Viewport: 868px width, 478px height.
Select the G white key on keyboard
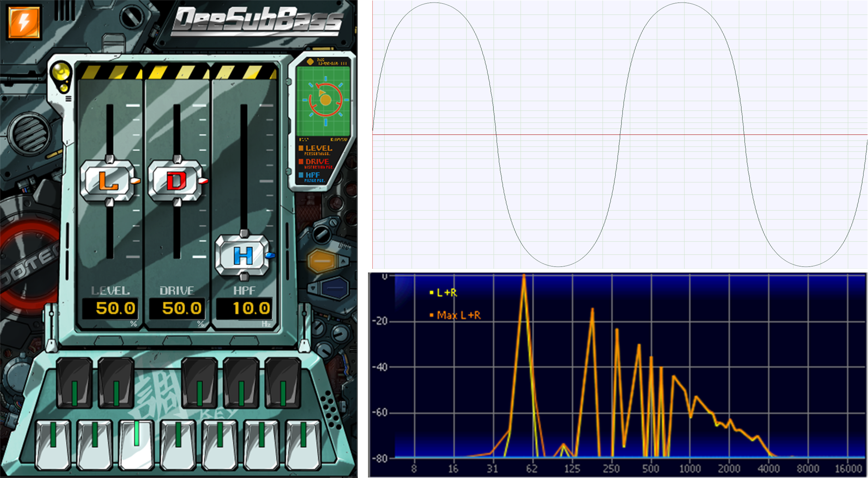point(220,444)
